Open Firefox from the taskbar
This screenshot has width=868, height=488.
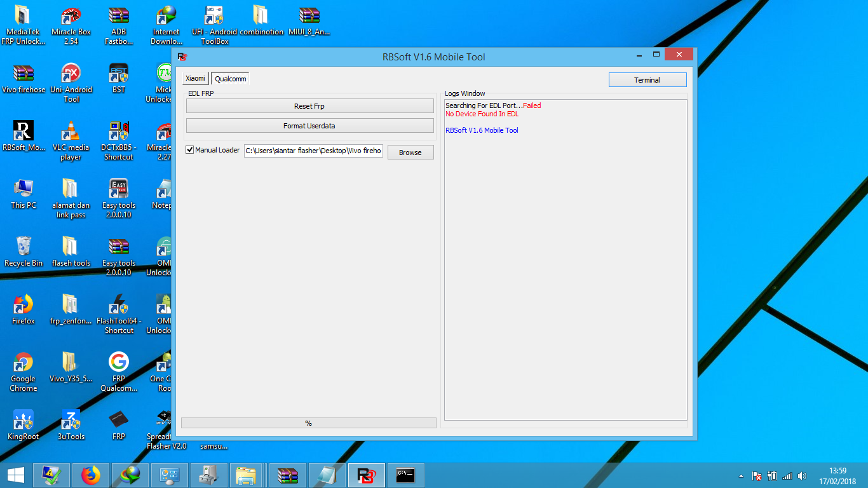tap(91, 475)
